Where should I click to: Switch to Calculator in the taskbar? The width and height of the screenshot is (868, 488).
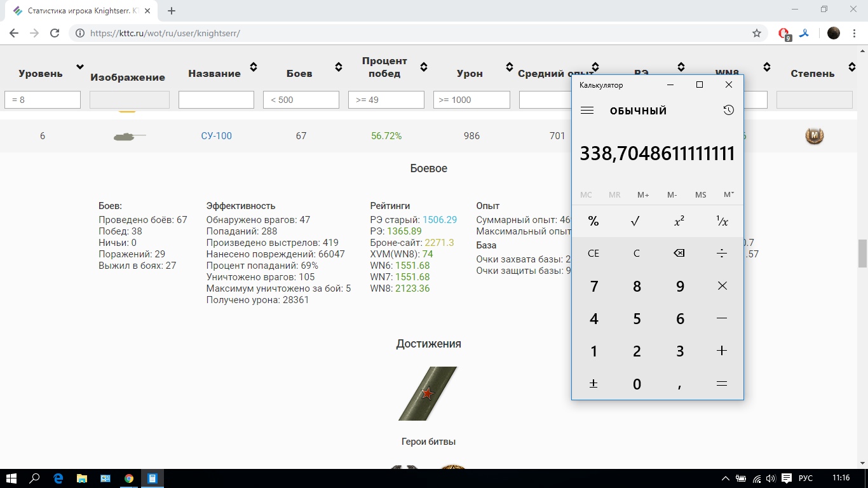[x=153, y=478]
